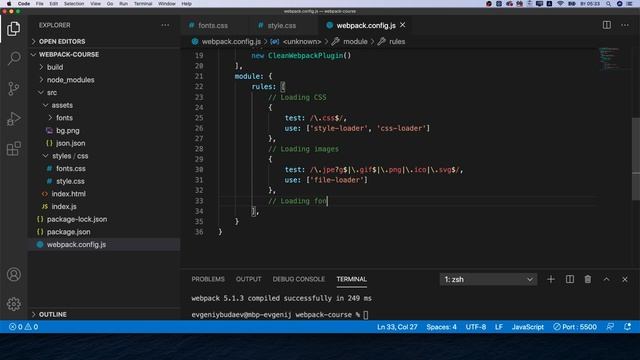The width and height of the screenshot is (640, 360).
Task: Open the OUTPUT panel tab
Action: (248, 279)
